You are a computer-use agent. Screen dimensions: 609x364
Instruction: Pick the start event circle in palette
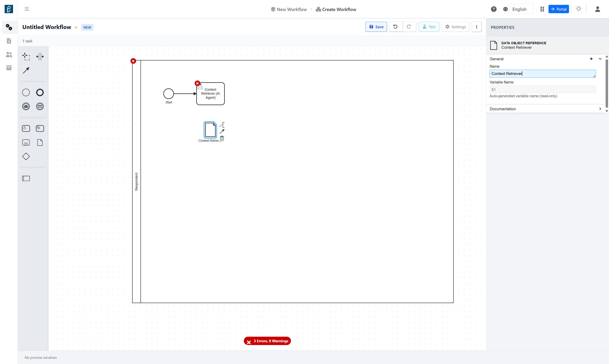26,92
